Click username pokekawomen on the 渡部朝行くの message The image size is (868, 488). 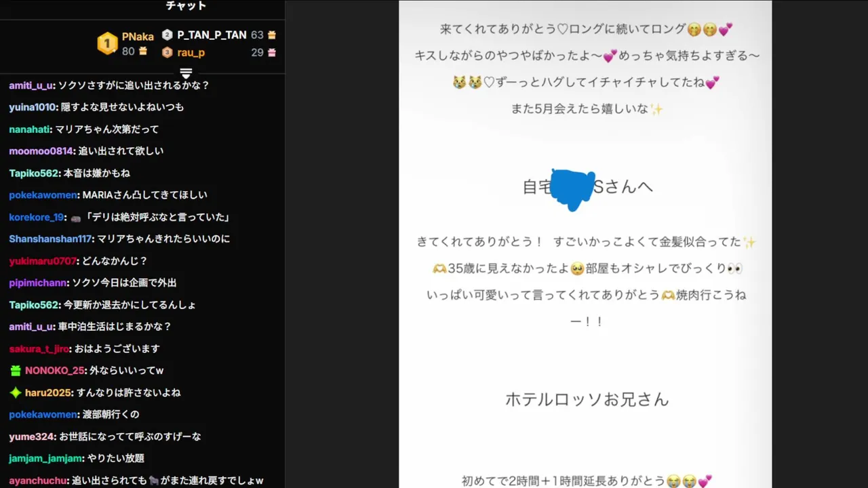point(43,414)
